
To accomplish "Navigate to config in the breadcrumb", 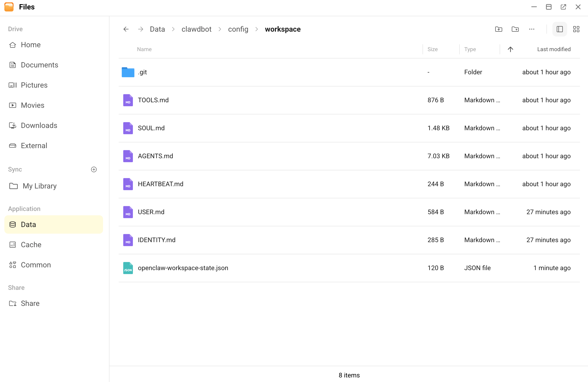I will pyautogui.click(x=238, y=29).
